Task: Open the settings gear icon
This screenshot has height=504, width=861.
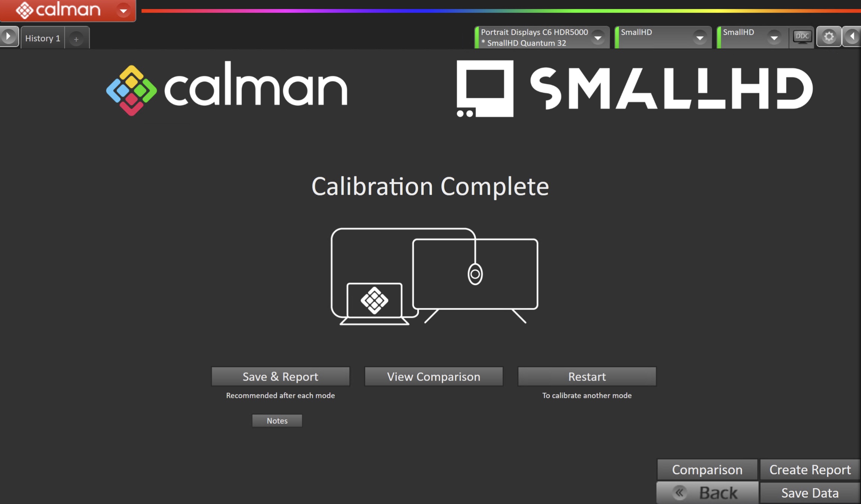Action: tap(828, 36)
